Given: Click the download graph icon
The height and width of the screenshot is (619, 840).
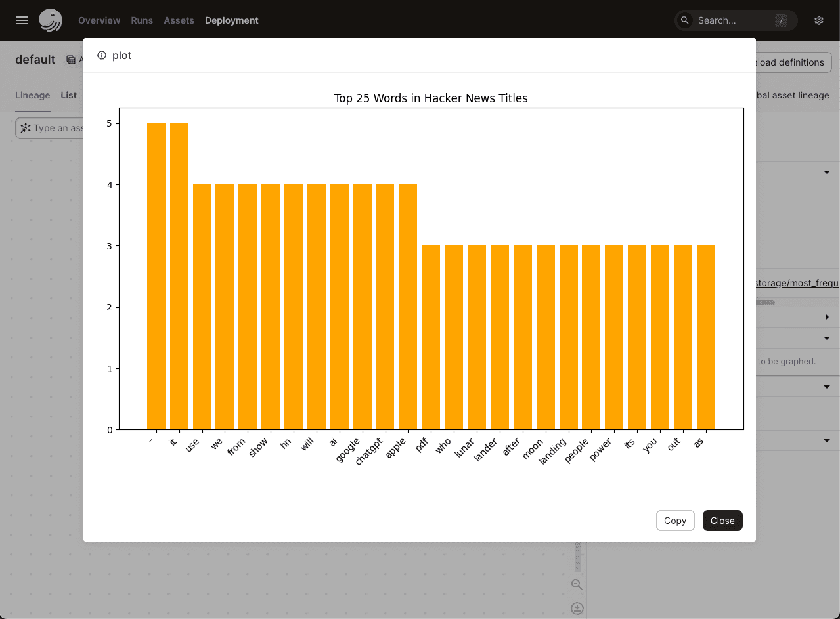Looking at the screenshot, I should pos(577,608).
